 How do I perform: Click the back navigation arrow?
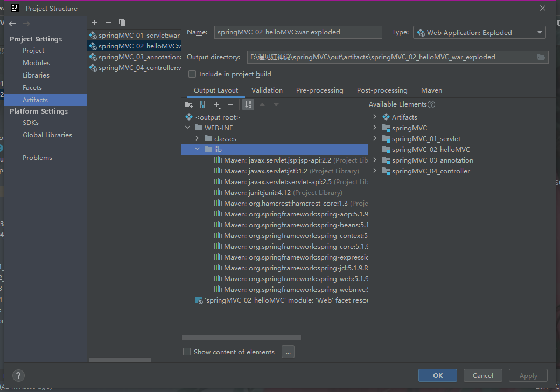click(x=12, y=24)
